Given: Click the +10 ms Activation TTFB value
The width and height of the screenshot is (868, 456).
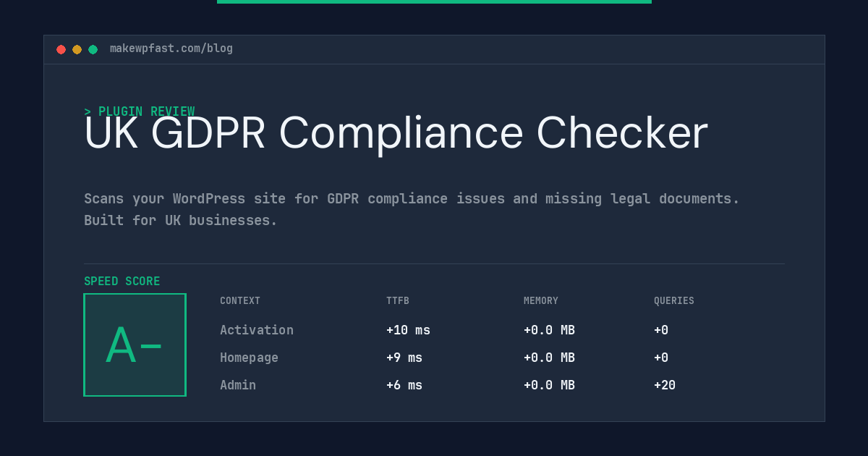Looking at the screenshot, I should pos(408,330).
